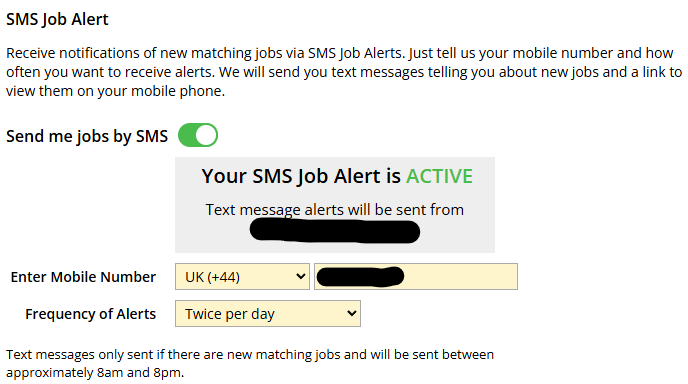The image size is (688, 384).
Task: Select the Frequency of Alerts label
Action: tap(90, 314)
